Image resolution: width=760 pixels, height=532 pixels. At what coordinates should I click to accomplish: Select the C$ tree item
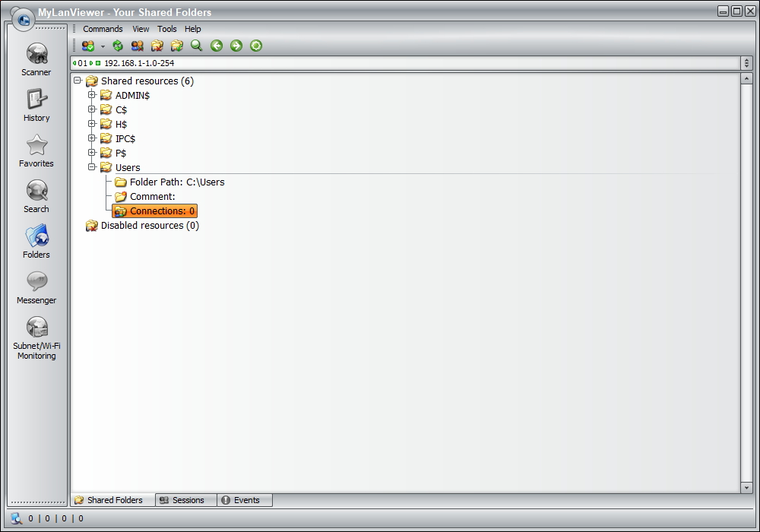point(121,110)
